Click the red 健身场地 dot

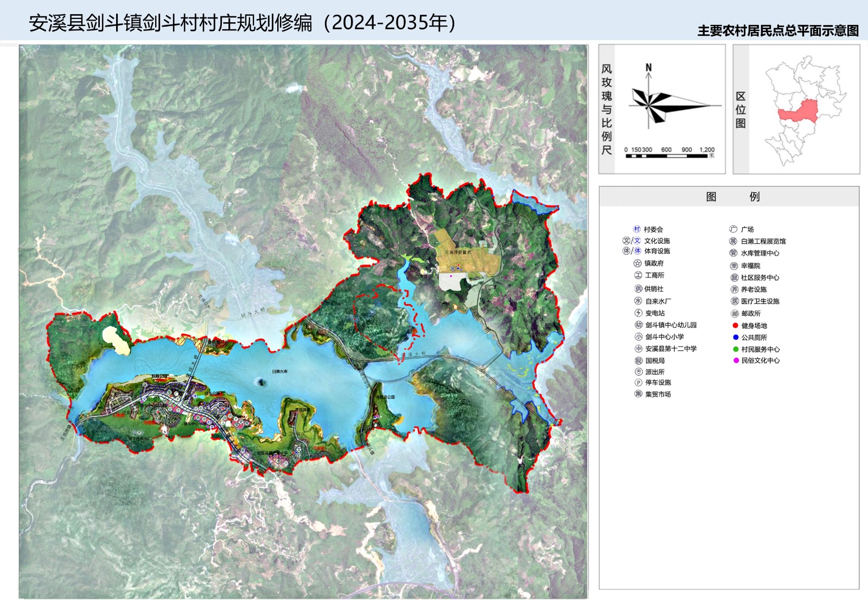pos(736,326)
